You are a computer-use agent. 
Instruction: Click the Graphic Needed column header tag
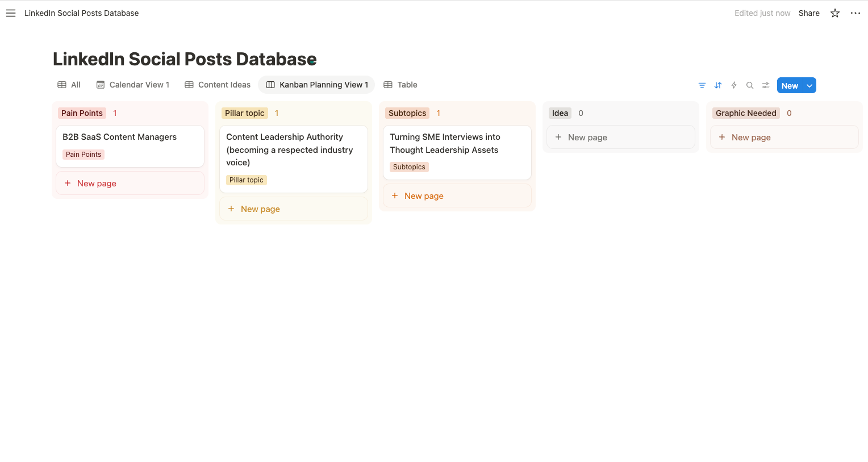point(746,113)
